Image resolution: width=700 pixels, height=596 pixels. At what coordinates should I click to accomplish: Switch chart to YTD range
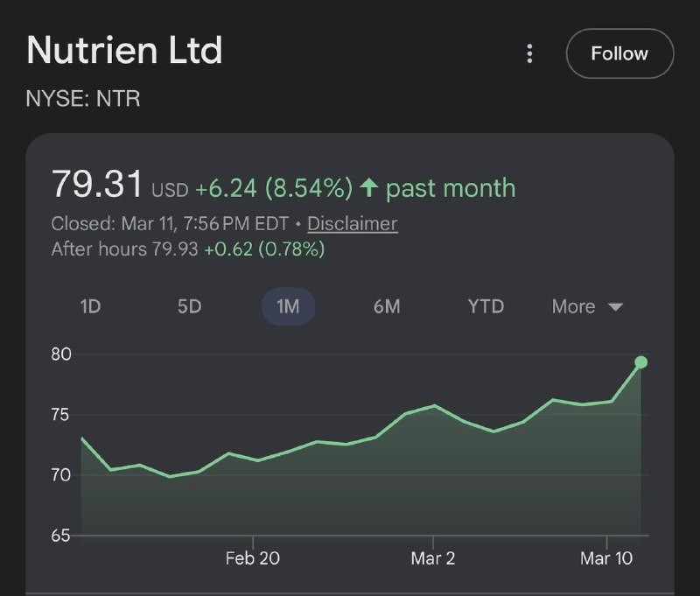[x=486, y=306]
